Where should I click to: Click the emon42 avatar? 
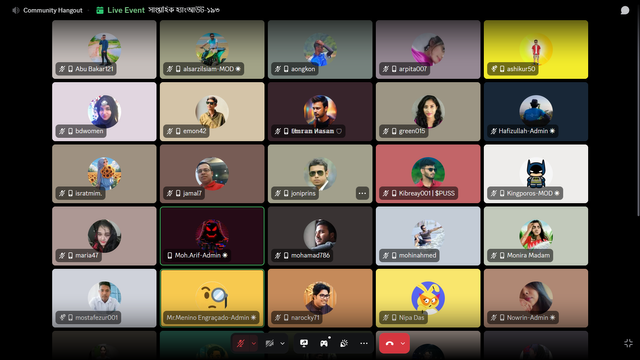[x=212, y=111]
